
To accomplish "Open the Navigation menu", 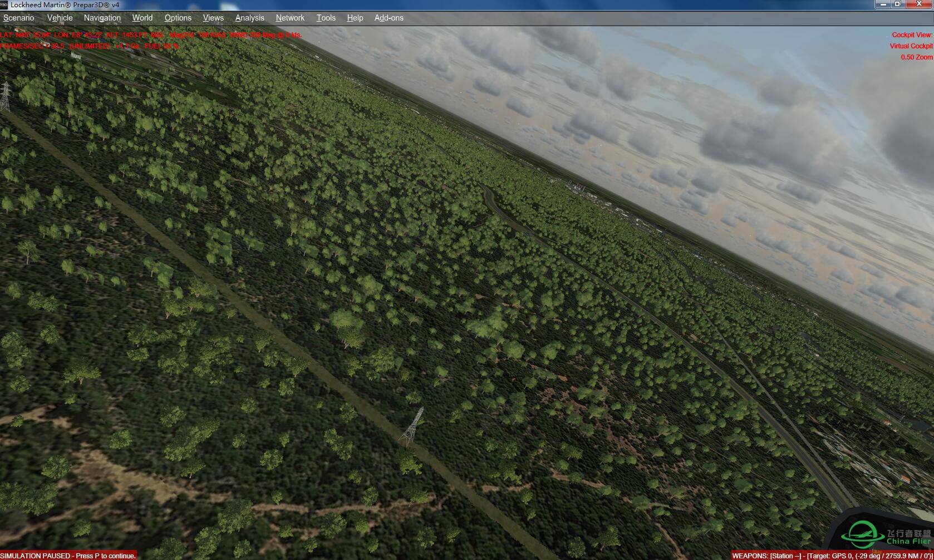I will tap(102, 18).
